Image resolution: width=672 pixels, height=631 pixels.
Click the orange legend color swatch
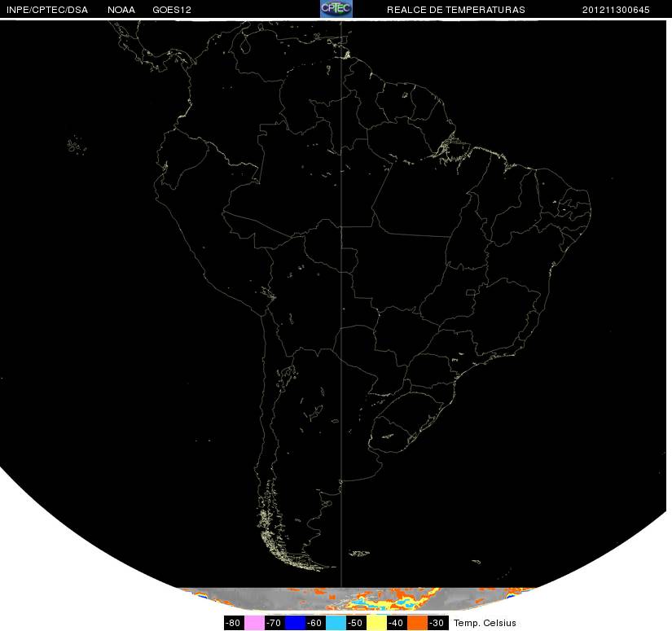[x=417, y=623]
